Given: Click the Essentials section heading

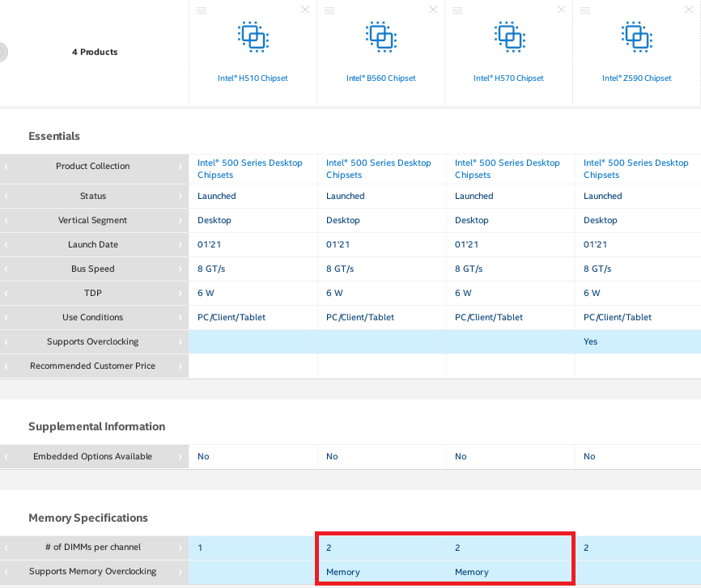Looking at the screenshot, I should pos(54,136).
